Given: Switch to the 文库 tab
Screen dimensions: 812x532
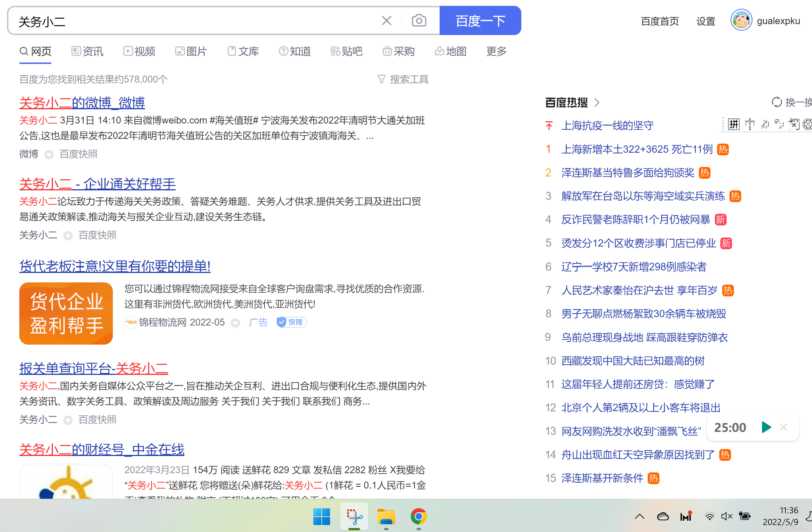Looking at the screenshot, I should (x=243, y=51).
